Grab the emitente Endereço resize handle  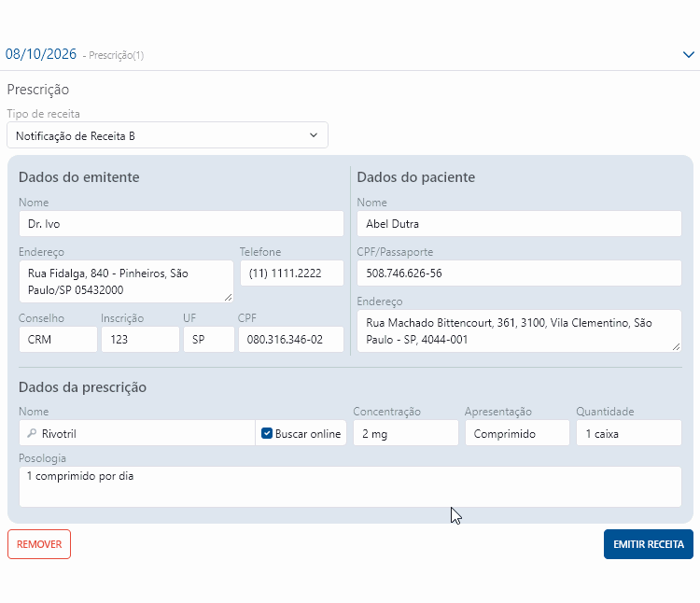(228, 297)
